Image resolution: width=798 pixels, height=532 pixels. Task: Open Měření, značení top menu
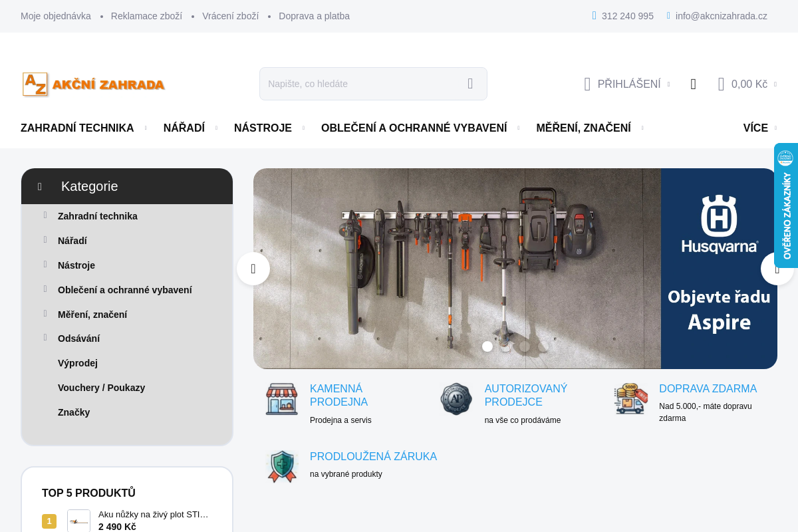tap(584, 128)
